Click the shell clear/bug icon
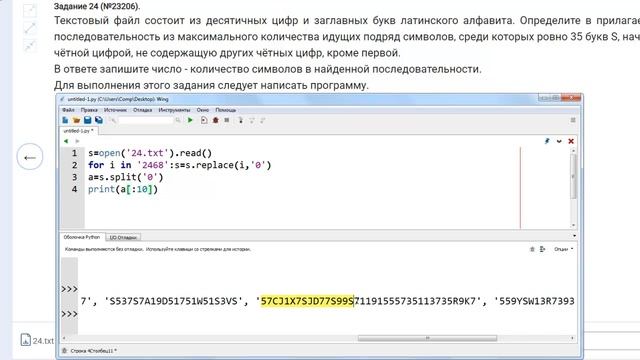Screen dimensions: 640x360 coord(532,249)
